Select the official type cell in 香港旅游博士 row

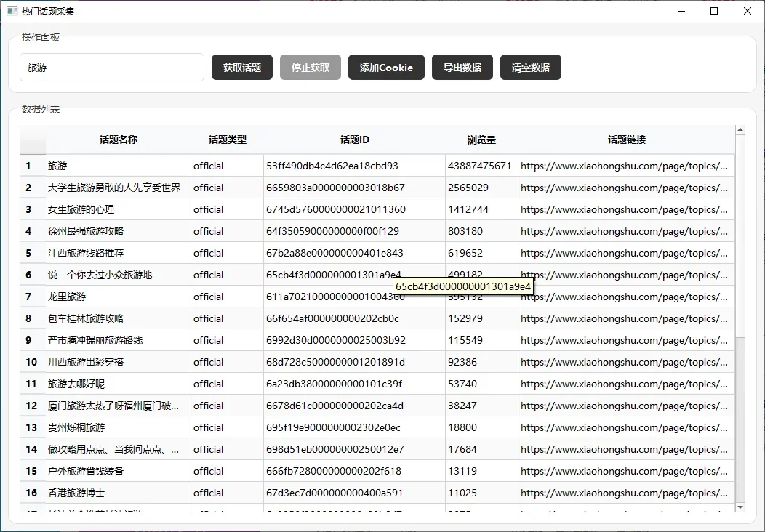[x=228, y=493]
